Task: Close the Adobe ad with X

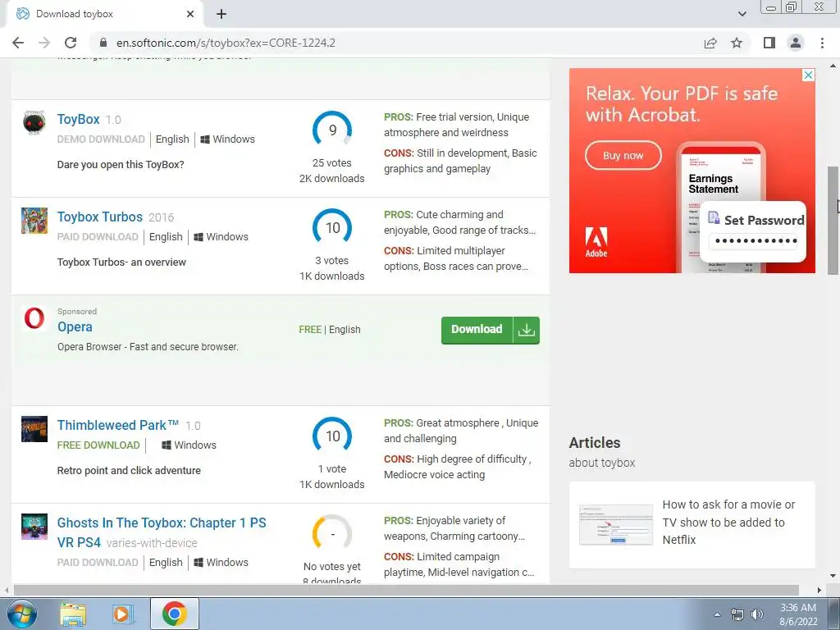Action: pyautogui.click(x=808, y=75)
